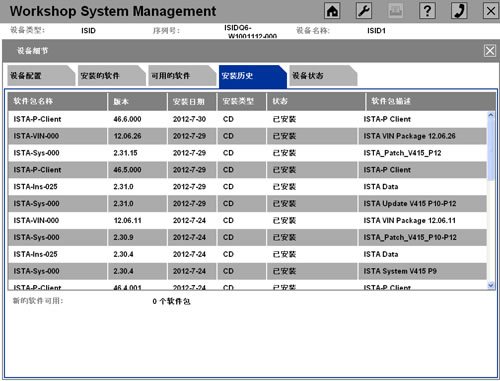The height and width of the screenshot is (381, 500).
Task: Close the 设备细节 details panel
Action: coord(490,51)
